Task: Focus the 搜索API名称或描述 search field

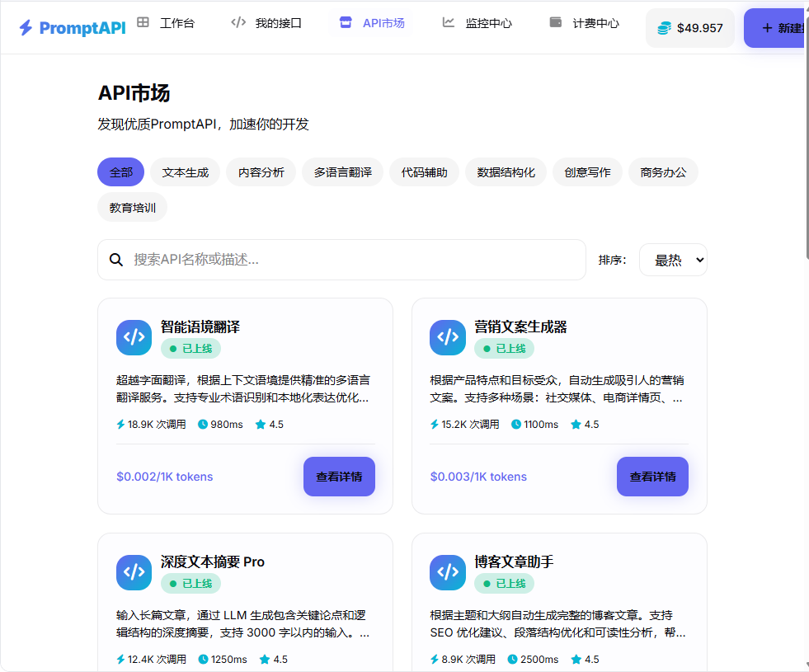Action: coord(355,260)
